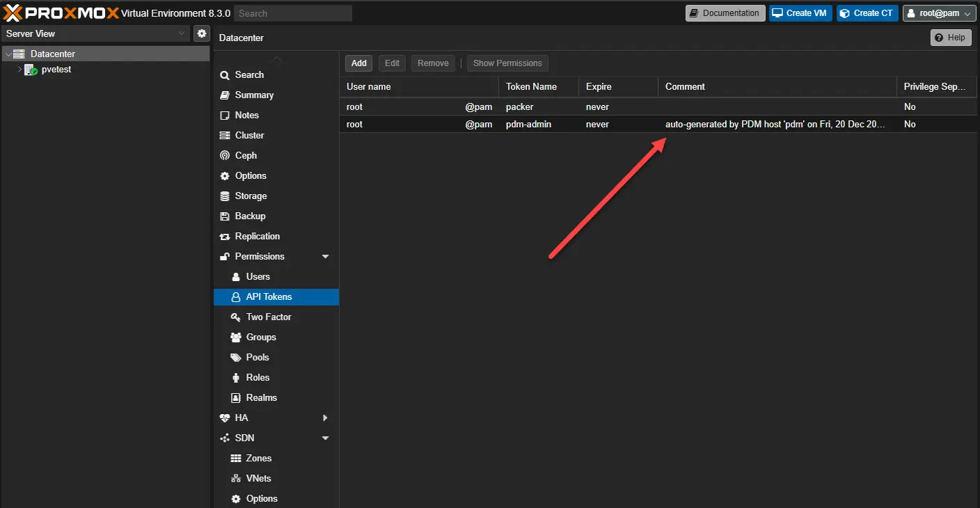Open the root@pam user menu
Screen dimensions: 980x508
(939, 13)
